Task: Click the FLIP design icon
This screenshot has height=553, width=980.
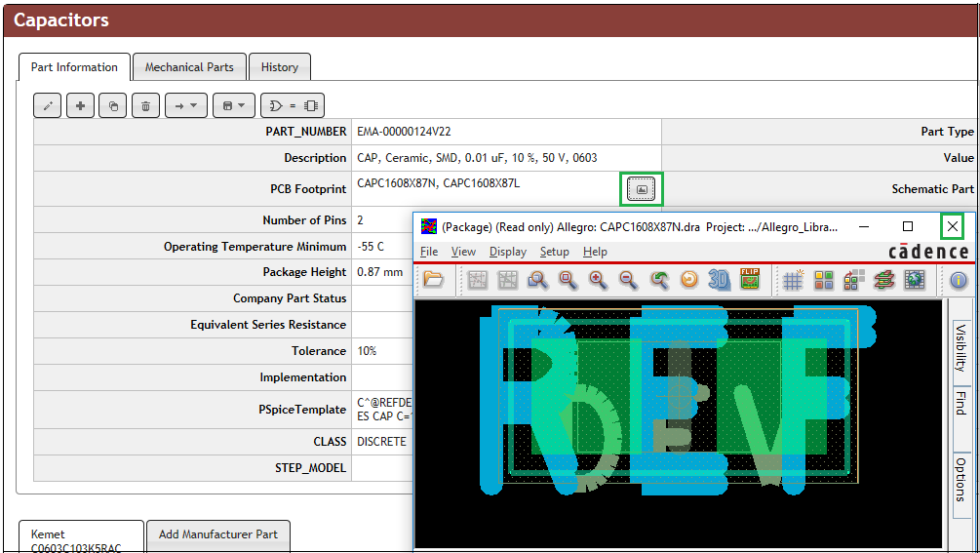Action: click(749, 279)
